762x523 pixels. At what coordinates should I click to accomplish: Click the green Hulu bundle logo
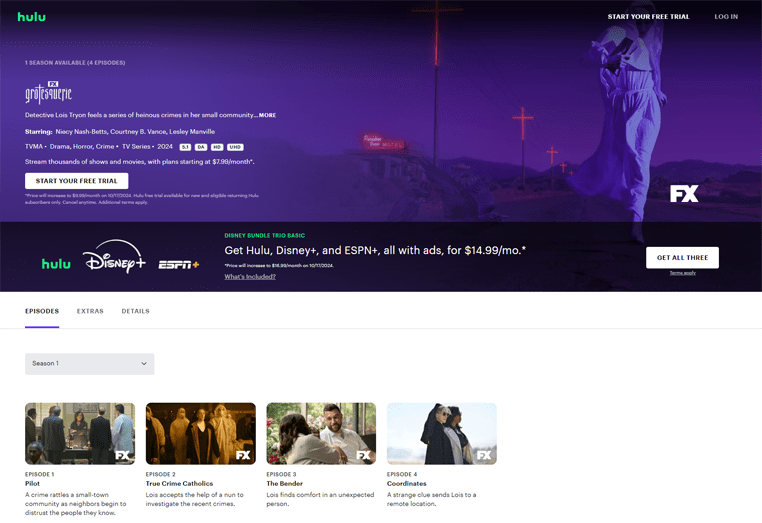point(56,264)
